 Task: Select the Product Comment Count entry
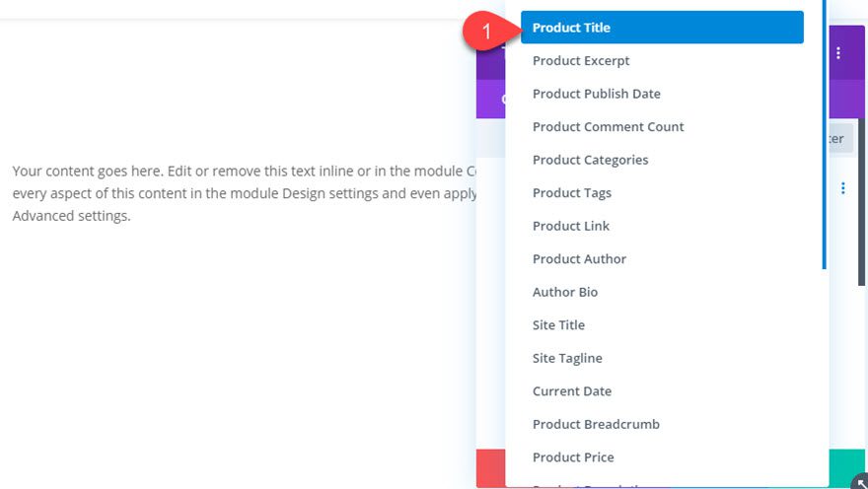click(608, 127)
